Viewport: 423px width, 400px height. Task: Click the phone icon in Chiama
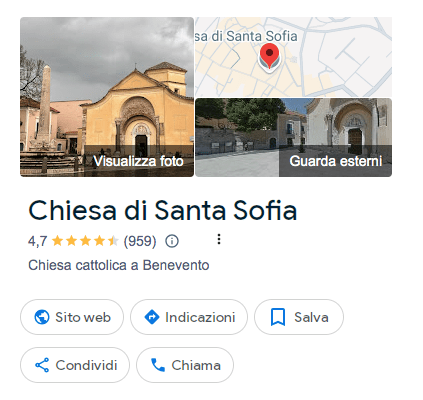coord(158,365)
